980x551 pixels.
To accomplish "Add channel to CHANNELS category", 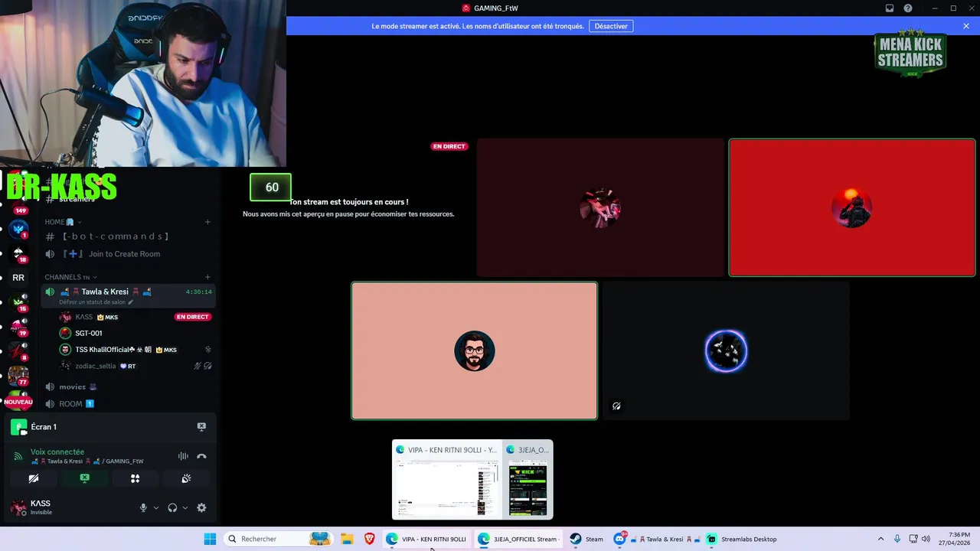I will 207,277.
